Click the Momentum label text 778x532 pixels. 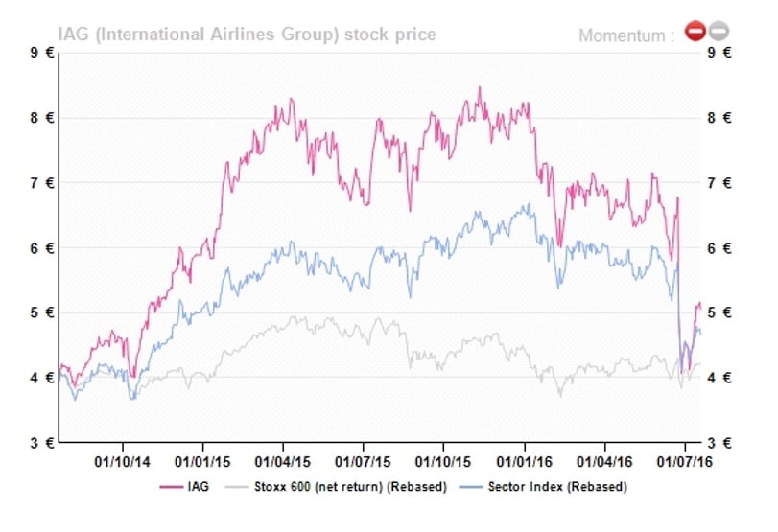[626, 35]
